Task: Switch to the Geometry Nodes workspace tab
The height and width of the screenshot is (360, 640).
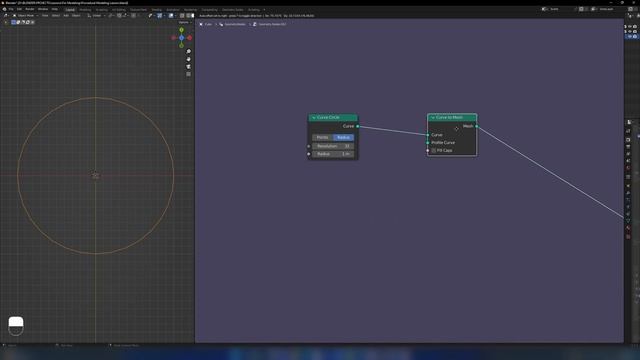Action: click(233, 9)
